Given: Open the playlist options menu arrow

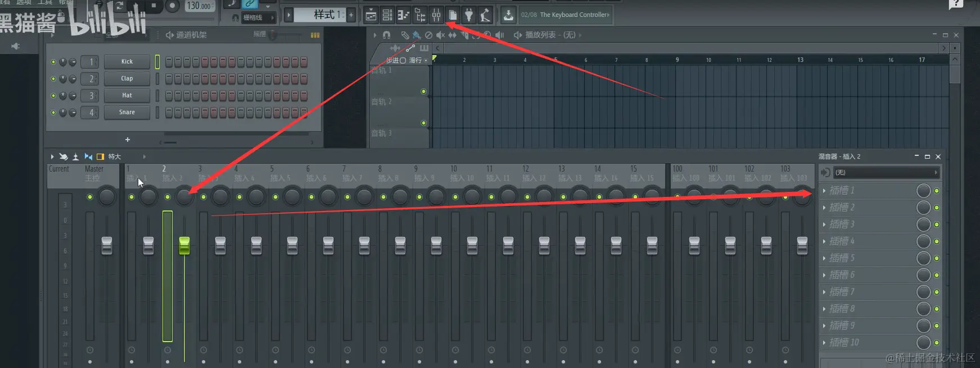Looking at the screenshot, I should (x=375, y=35).
